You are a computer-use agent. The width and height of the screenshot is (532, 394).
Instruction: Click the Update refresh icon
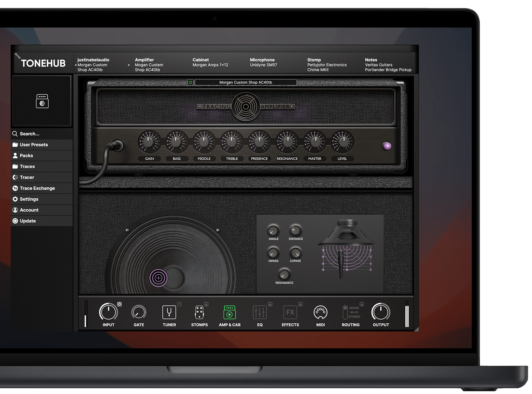click(x=15, y=221)
